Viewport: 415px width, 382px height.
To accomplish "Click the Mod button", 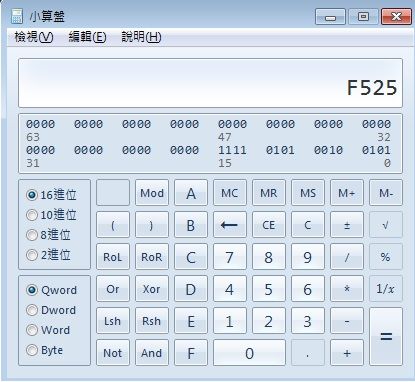I will pyautogui.click(x=152, y=193).
